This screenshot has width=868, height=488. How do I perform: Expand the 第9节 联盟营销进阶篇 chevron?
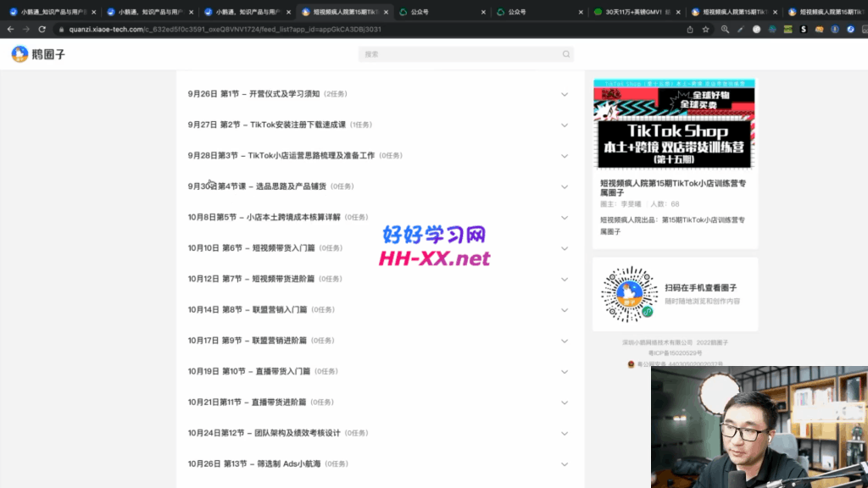(x=564, y=341)
